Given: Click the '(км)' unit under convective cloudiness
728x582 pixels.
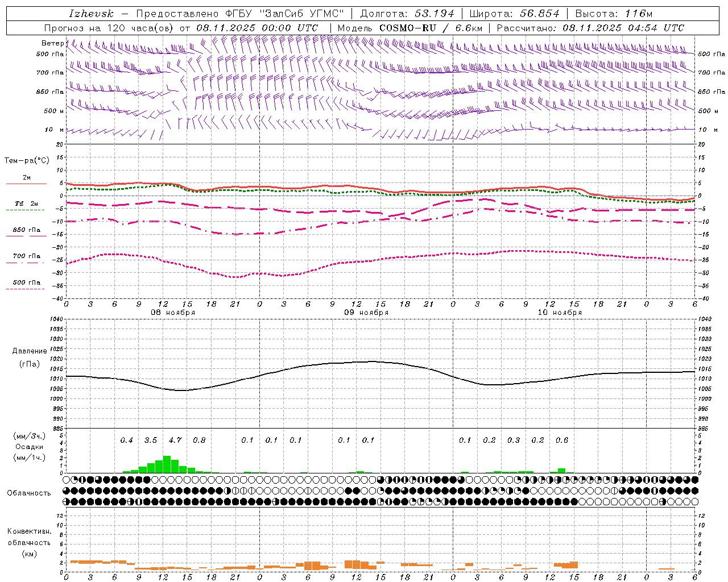Looking at the screenshot, I should click(x=29, y=554).
